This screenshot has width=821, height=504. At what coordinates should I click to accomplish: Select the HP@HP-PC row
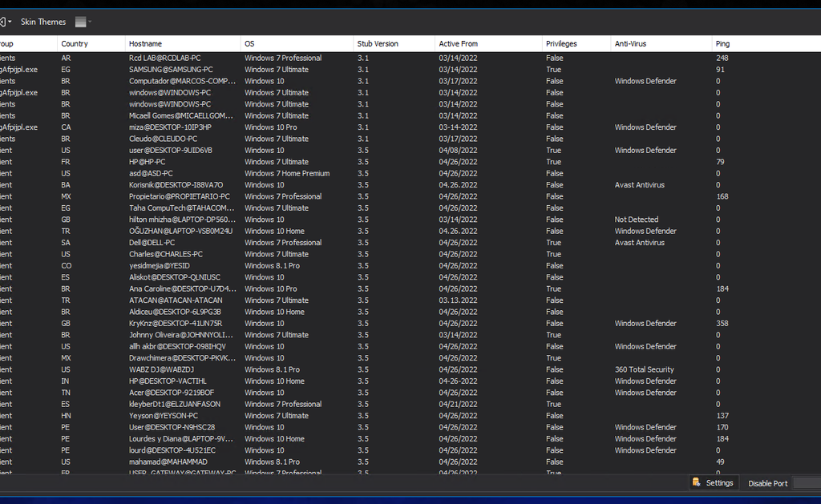[x=148, y=162]
